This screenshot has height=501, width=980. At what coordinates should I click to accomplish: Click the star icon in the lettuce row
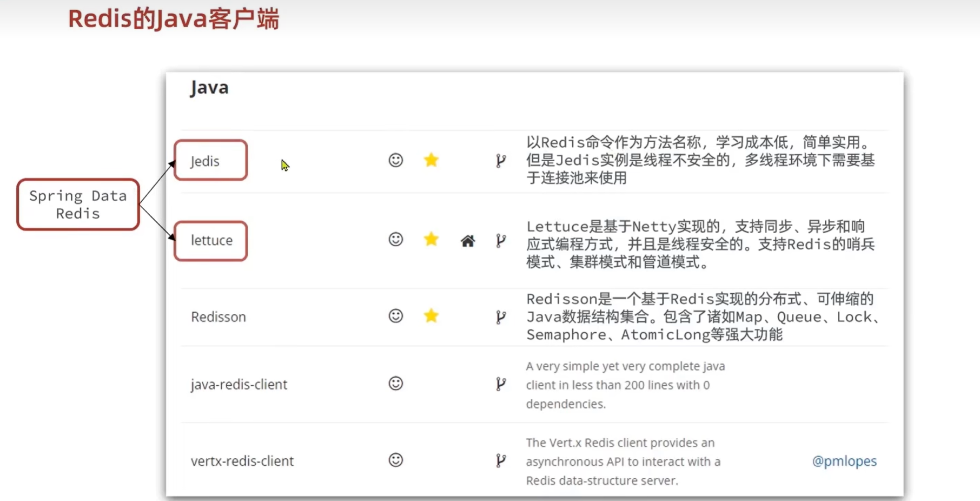(x=431, y=239)
